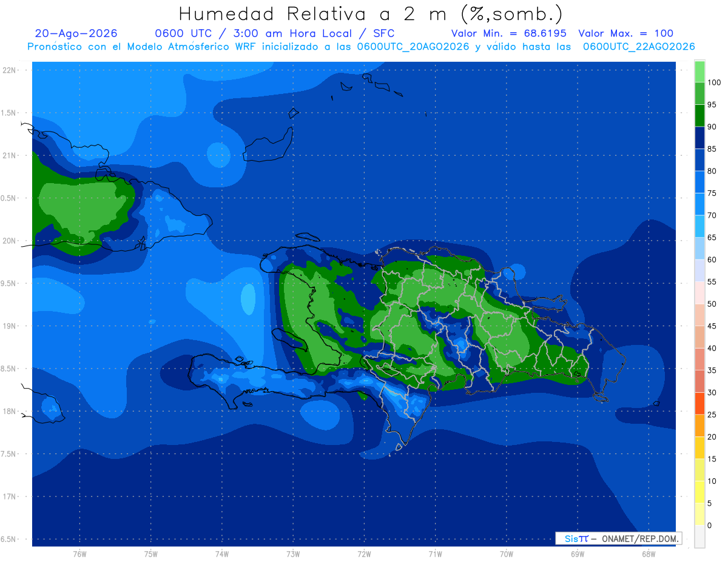The height and width of the screenshot is (562, 728).
Task: Click the title 'Humedad Relativa a 2 m (%,somb.)'
Action: (x=371, y=14)
